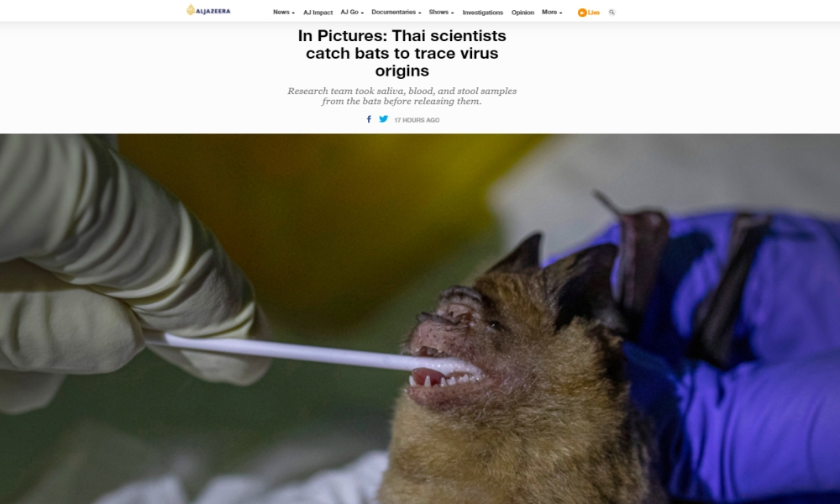Open the search magnifier icon
Viewport: 840px width, 504px height.
point(612,13)
